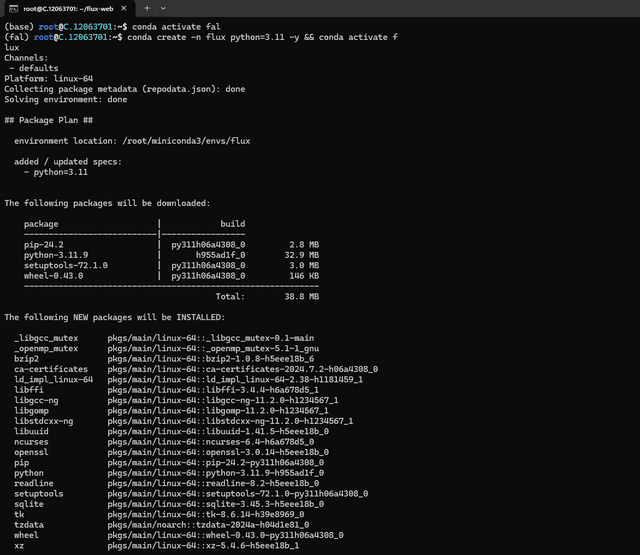
Task: Click the 'libuuid' package name
Action: [31, 431]
